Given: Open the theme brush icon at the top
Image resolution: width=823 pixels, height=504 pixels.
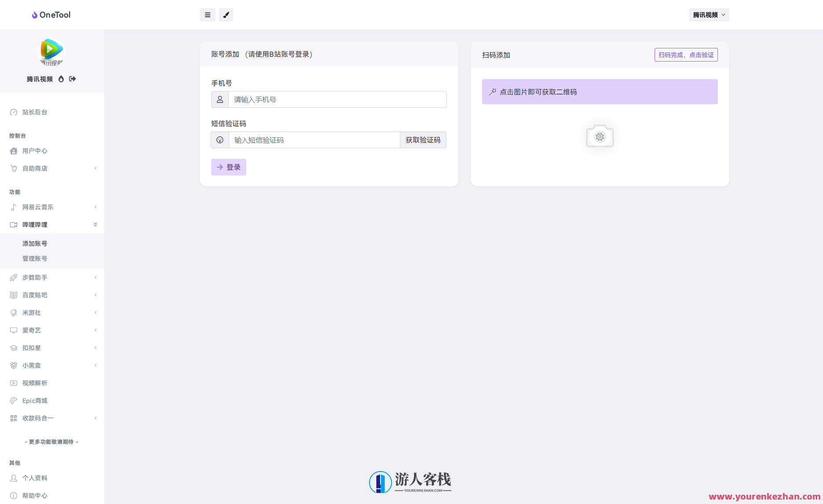Looking at the screenshot, I should pos(226,15).
